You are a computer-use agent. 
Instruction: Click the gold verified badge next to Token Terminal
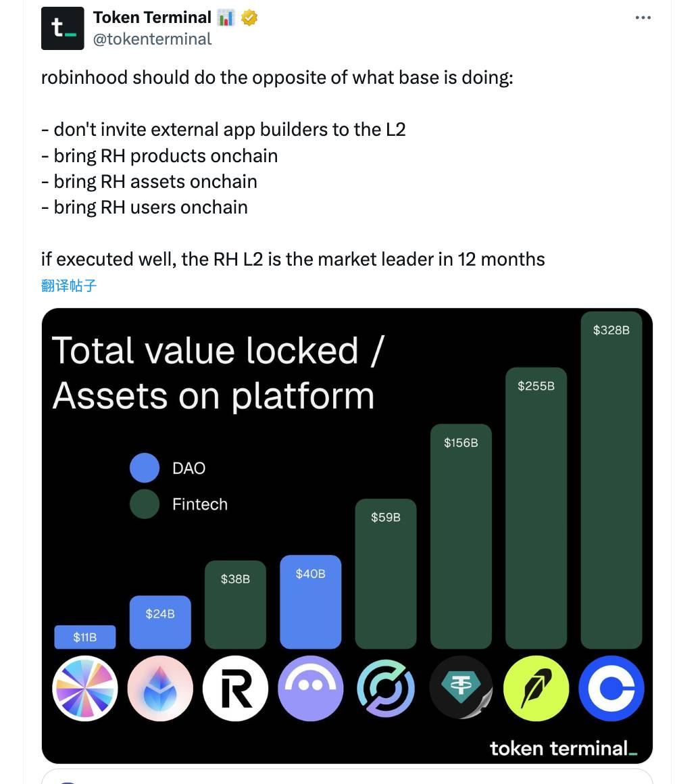click(x=250, y=18)
